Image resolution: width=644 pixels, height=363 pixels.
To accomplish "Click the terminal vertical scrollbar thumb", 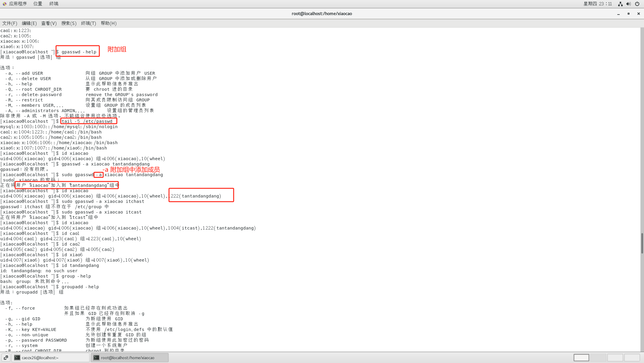I will pos(642,243).
